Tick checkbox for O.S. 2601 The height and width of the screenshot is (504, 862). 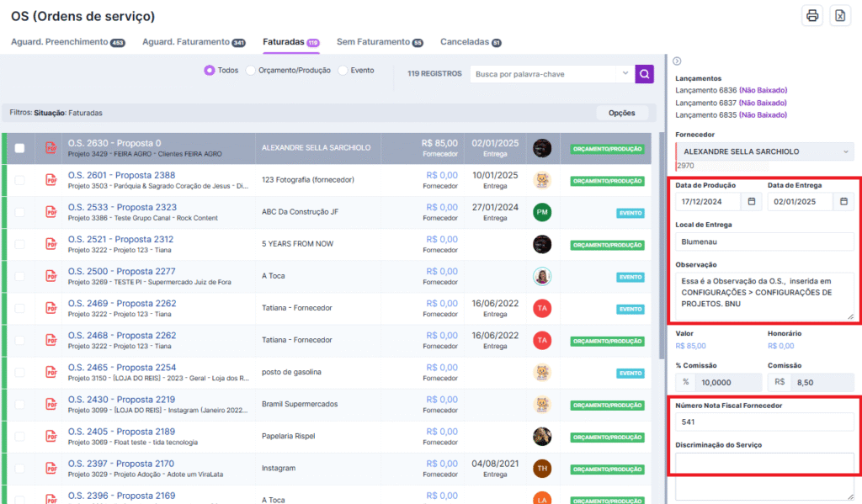(x=19, y=180)
